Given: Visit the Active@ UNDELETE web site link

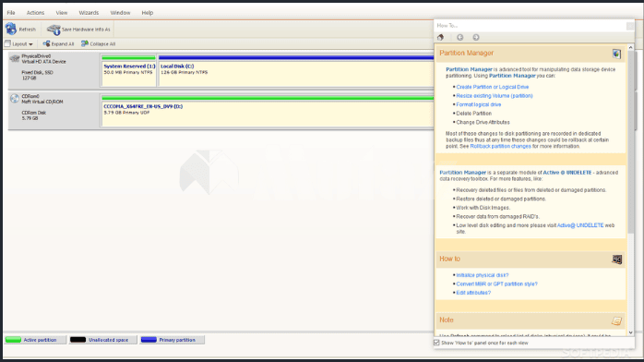Looking at the screenshot, I should pos(580,225).
